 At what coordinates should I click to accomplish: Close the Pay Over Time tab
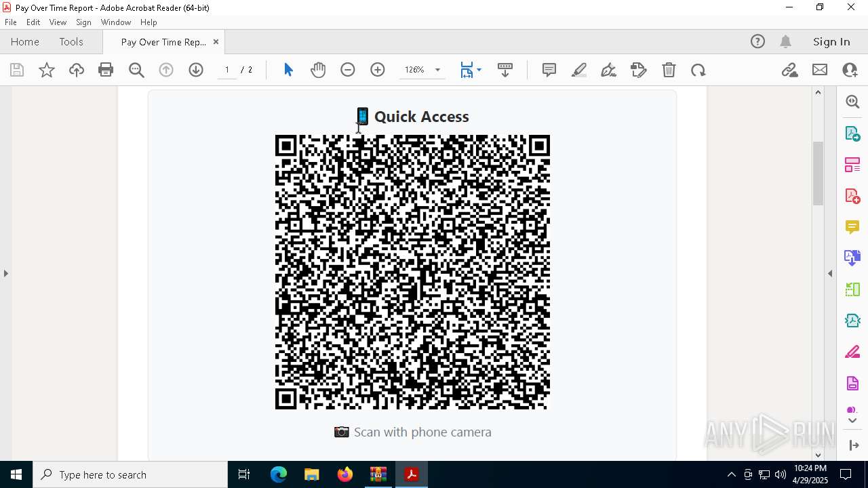[x=216, y=42]
